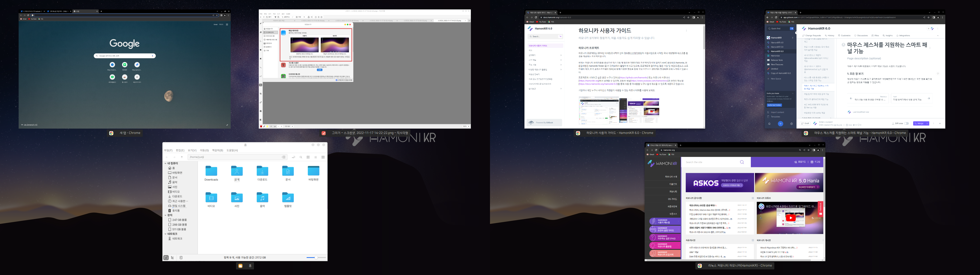This screenshot has width=980, height=275.
Task: Click the HamoniKR site search magnifier icon
Action: 742,162
